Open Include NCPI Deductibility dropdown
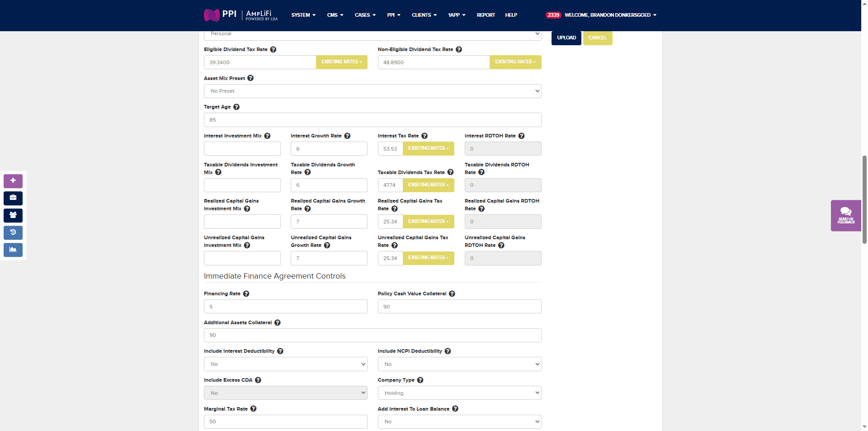The height and width of the screenshot is (431, 868). click(459, 364)
